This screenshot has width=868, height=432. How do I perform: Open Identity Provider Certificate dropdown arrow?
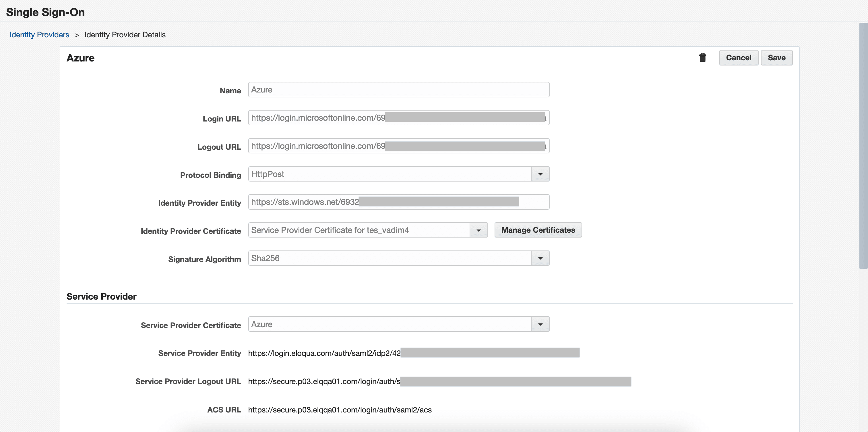pos(478,230)
